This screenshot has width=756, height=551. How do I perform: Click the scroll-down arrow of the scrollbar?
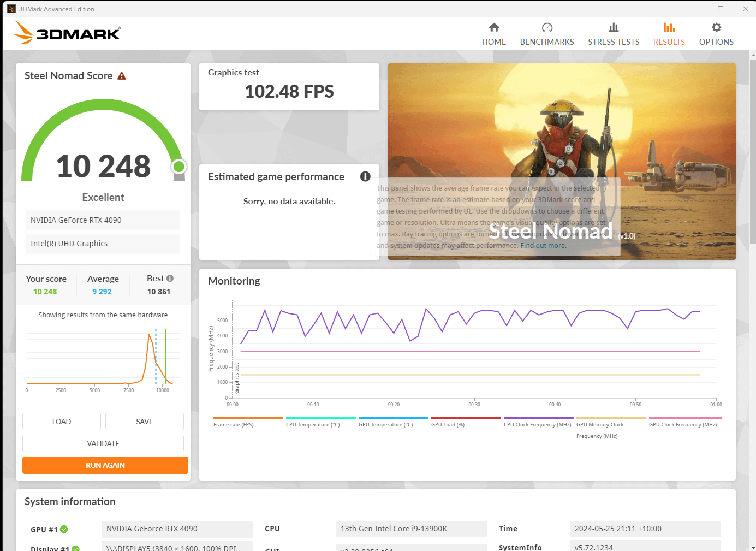[753, 547]
